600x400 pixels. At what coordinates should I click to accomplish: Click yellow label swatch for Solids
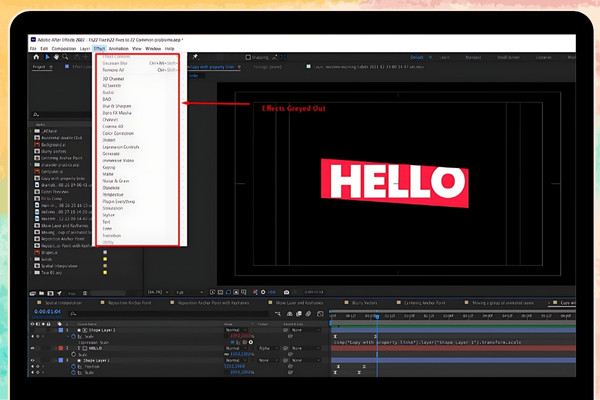coord(105,259)
